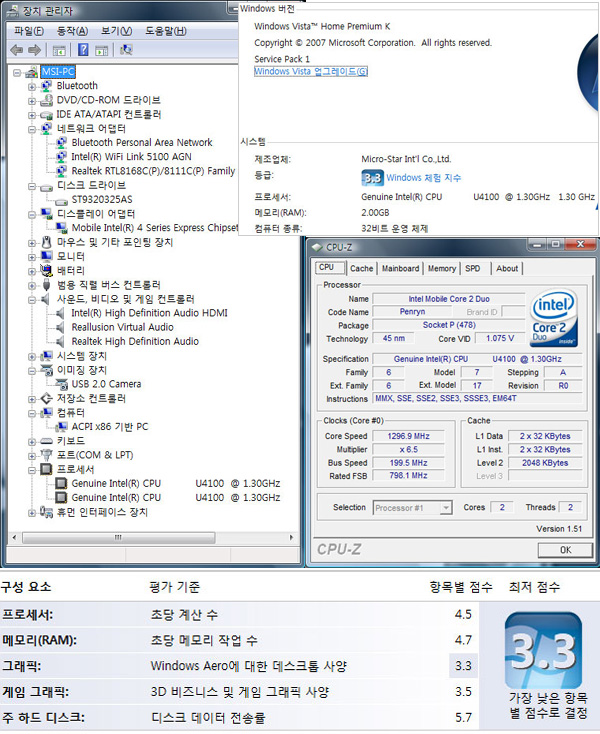Click the 키보드 keyboard icon
The image size is (600, 734).
pos(46,441)
